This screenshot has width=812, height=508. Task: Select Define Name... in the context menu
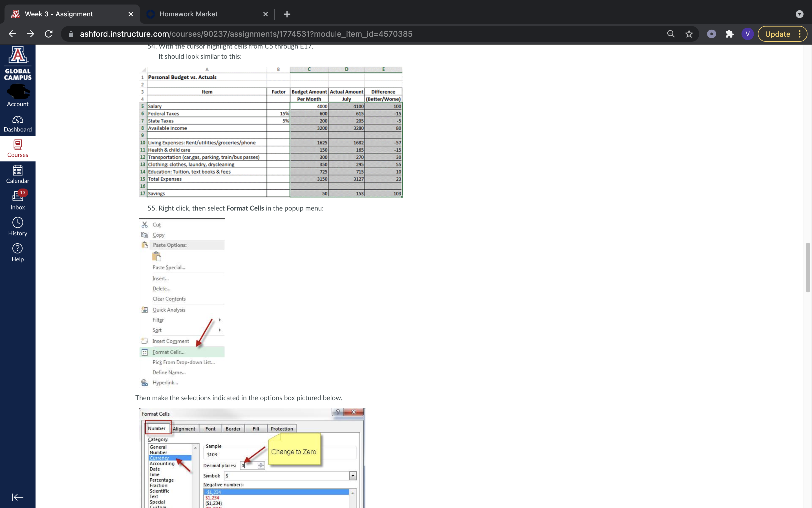click(x=169, y=372)
